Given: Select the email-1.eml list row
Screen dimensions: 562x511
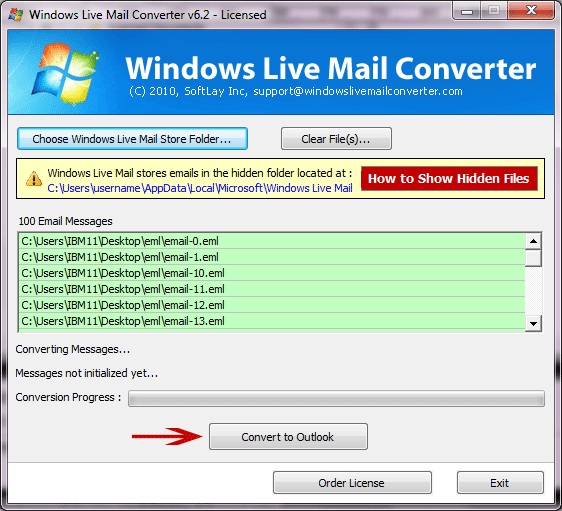Looking at the screenshot, I should [272, 257].
